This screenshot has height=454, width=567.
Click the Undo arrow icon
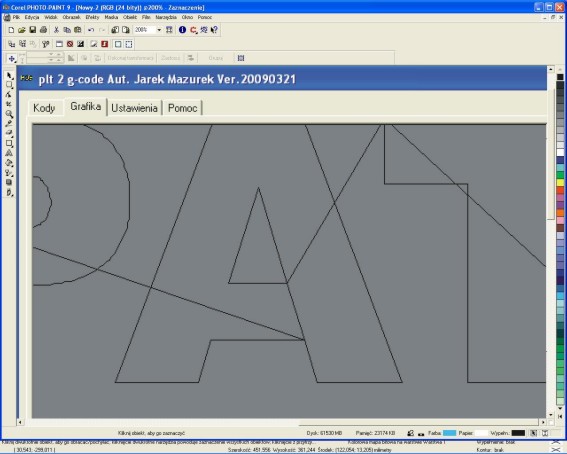click(91, 30)
